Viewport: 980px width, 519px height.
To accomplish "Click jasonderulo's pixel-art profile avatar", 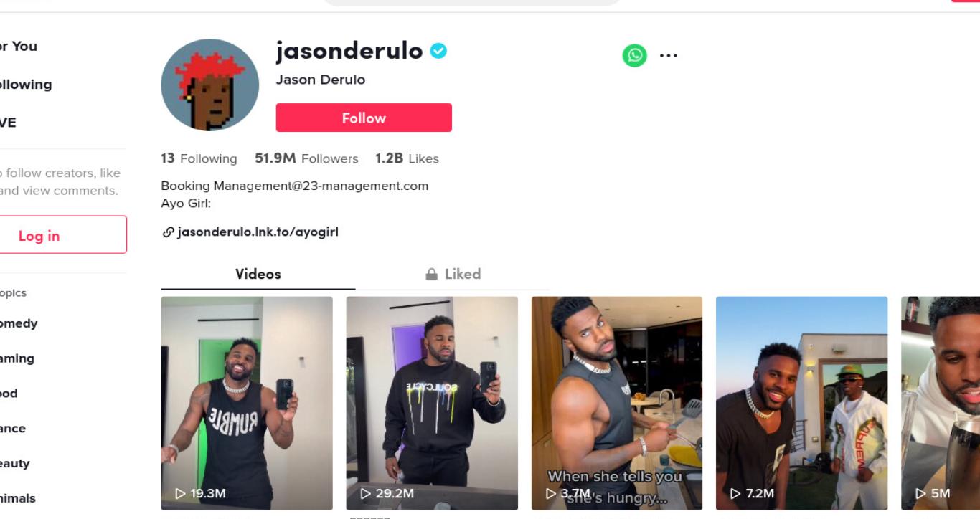I will pos(209,85).
